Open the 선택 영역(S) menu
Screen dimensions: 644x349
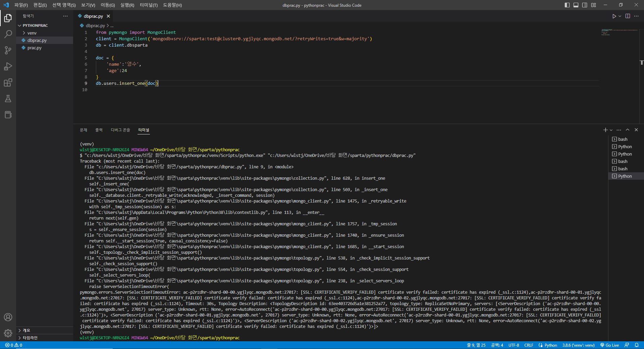click(64, 5)
